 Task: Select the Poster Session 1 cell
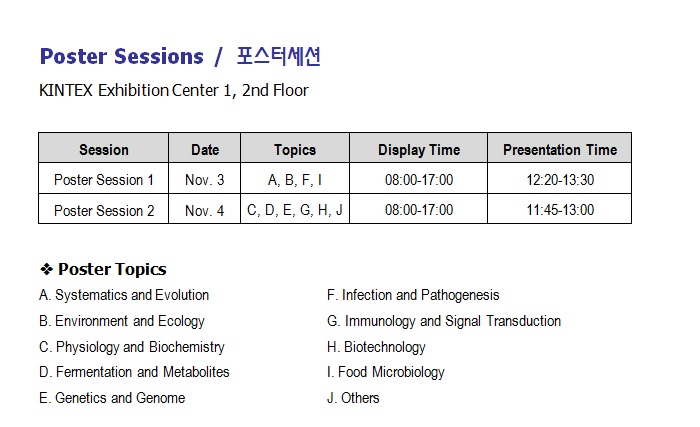click(104, 180)
